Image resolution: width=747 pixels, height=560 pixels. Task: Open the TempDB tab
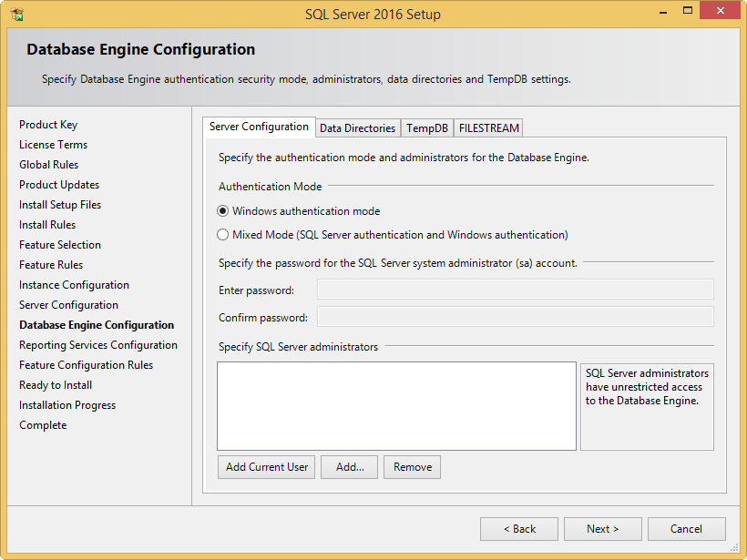427,128
